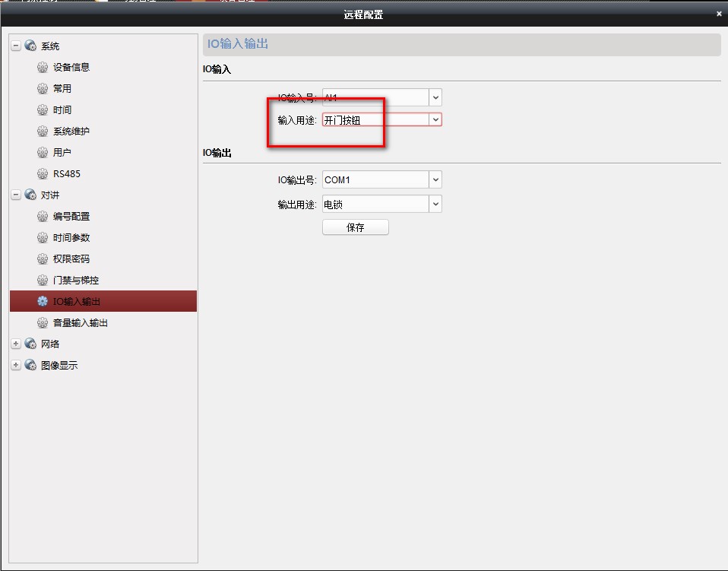728x571 pixels.
Task: Click the gear icon beside 设备信息
Action: pyautogui.click(x=43, y=68)
